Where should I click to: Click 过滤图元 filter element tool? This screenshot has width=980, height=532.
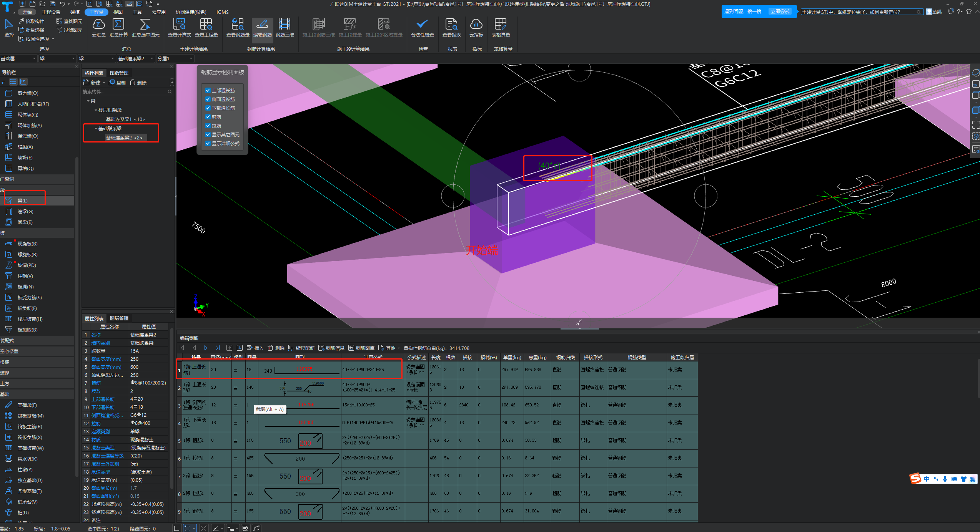click(69, 30)
